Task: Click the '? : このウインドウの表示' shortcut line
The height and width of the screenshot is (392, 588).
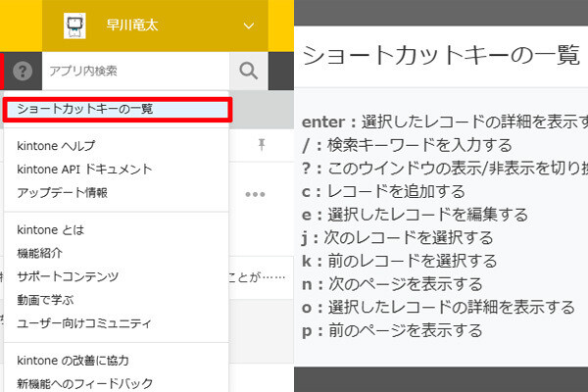Action: pyautogui.click(x=445, y=169)
